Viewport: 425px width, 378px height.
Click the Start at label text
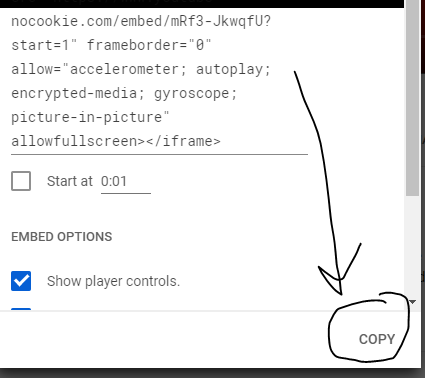coord(70,181)
